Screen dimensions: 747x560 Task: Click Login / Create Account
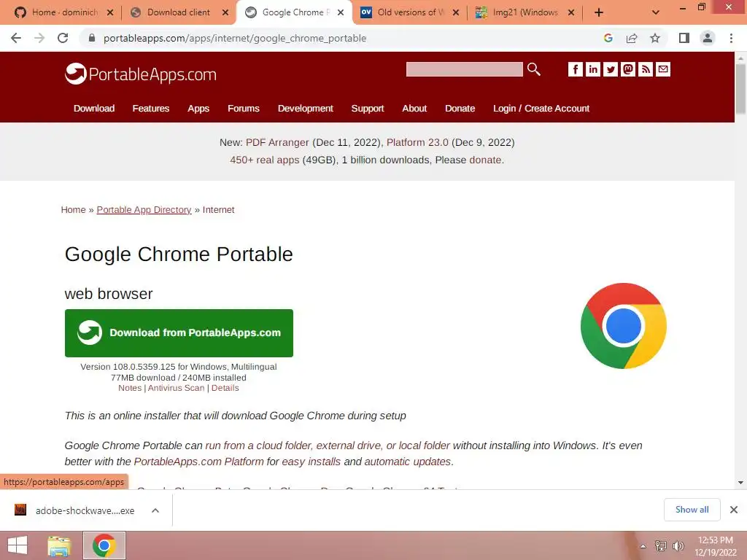point(541,108)
